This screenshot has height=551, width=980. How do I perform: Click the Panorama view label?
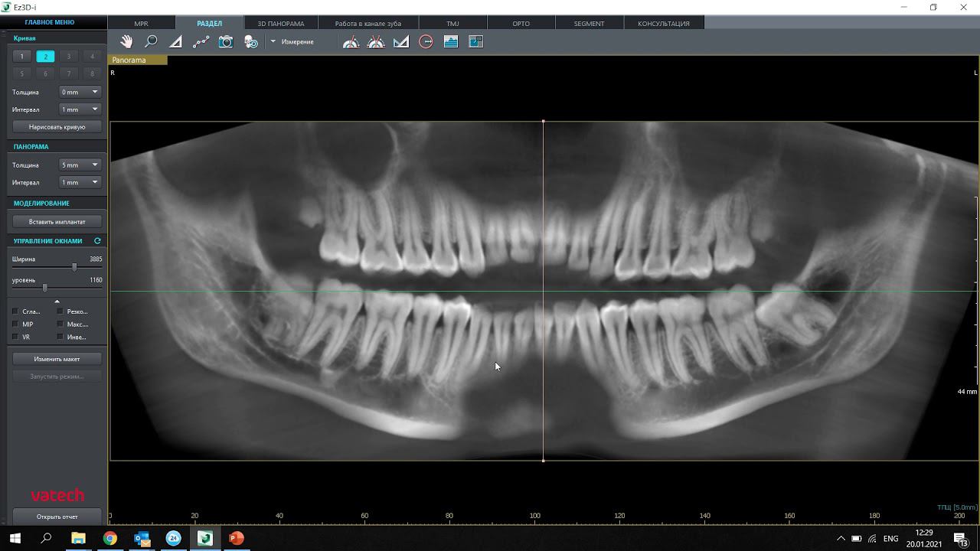pyautogui.click(x=139, y=60)
